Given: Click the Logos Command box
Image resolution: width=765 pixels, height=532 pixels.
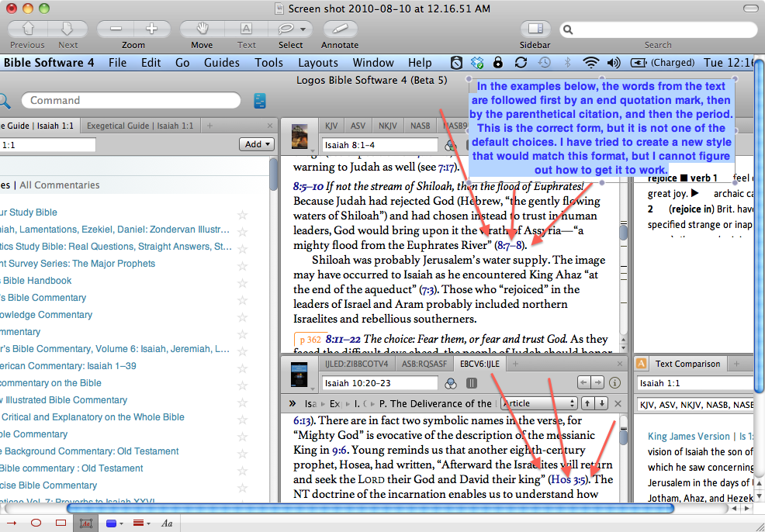Looking at the screenshot, I should pos(131,101).
